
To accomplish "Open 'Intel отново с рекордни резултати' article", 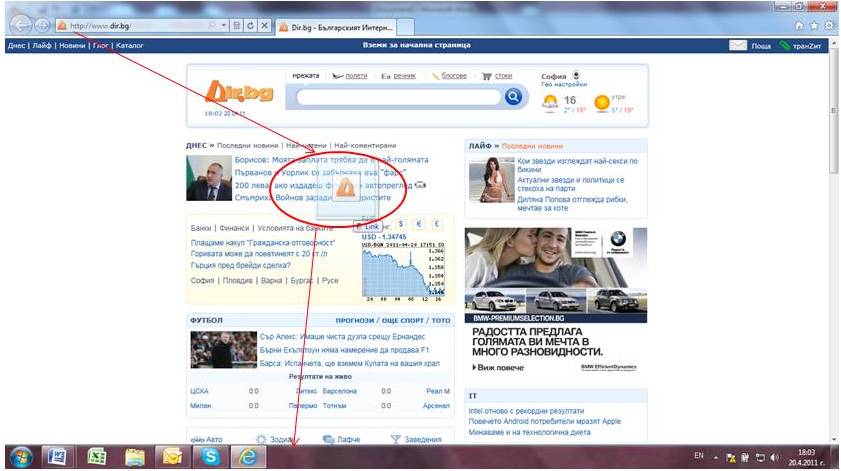I will [526, 411].
